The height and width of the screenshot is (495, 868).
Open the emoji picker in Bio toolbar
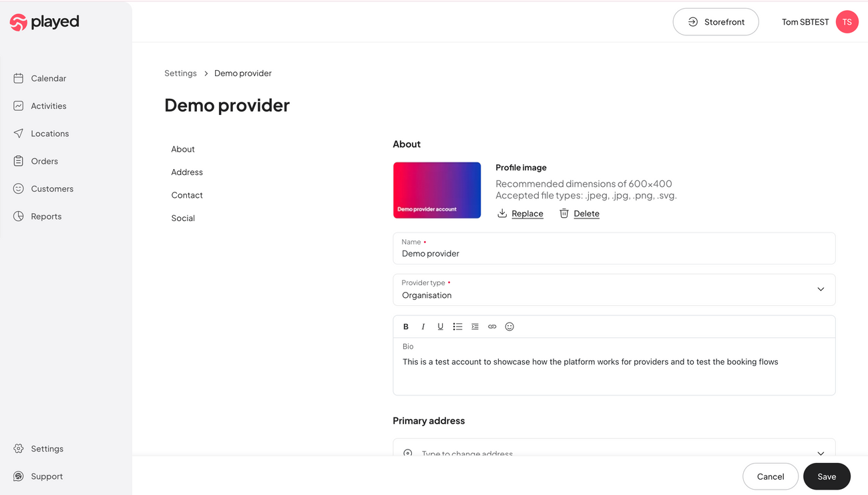[x=509, y=326]
